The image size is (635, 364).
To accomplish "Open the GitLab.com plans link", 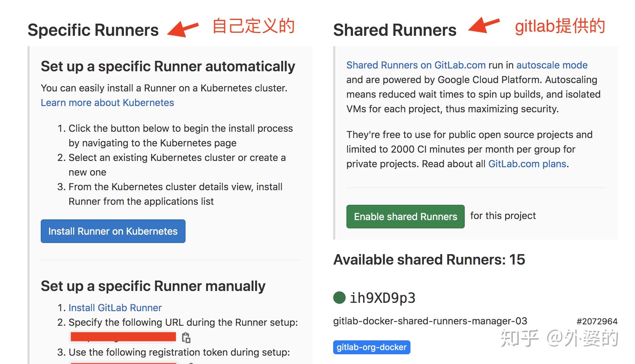I will (x=527, y=164).
